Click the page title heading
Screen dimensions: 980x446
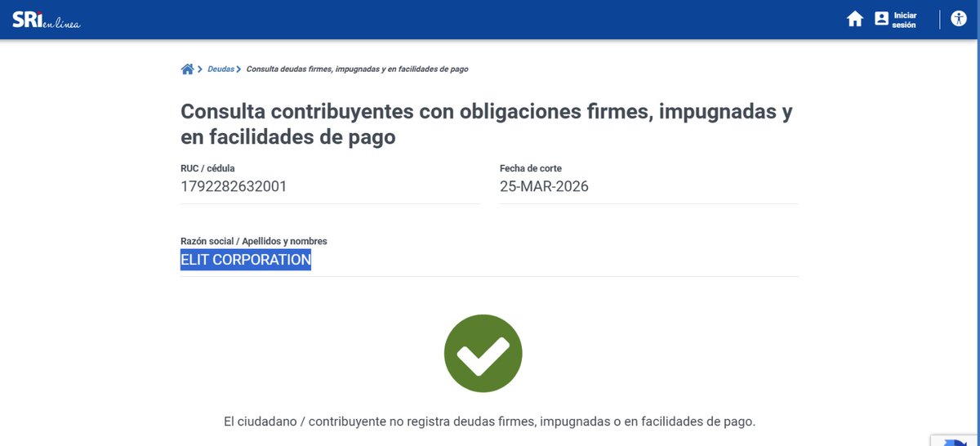[x=487, y=124]
